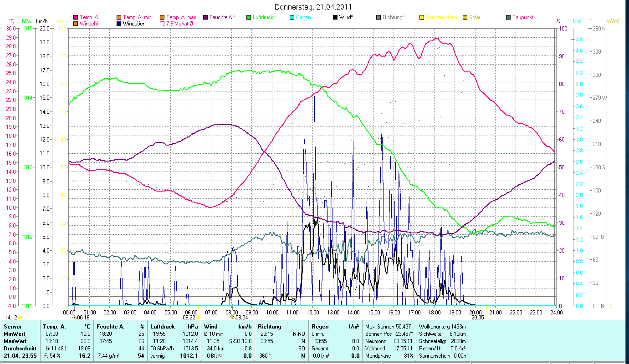Click the 12:00 time axis label

(313, 312)
